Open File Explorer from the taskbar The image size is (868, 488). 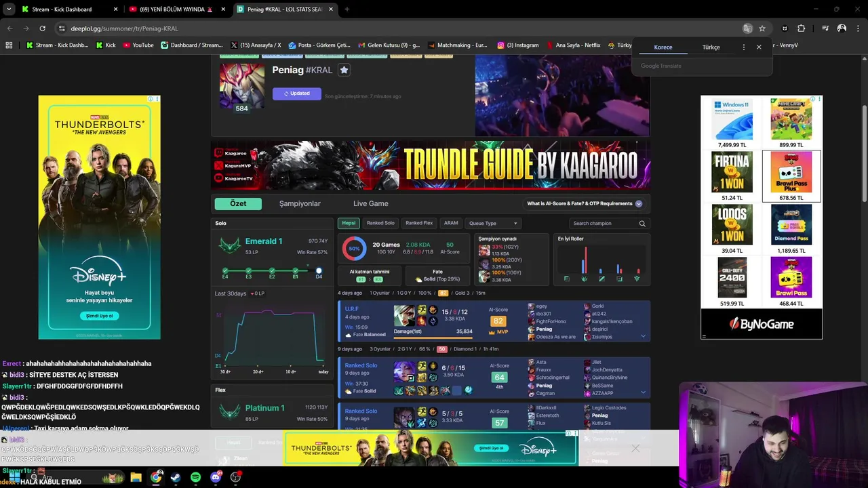click(x=136, y=477)
